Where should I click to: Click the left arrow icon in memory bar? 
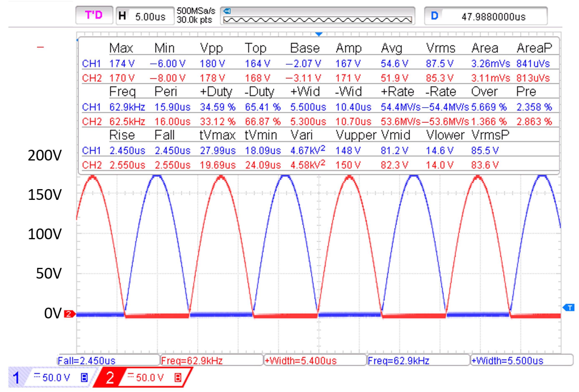click(x=227, y=11)
